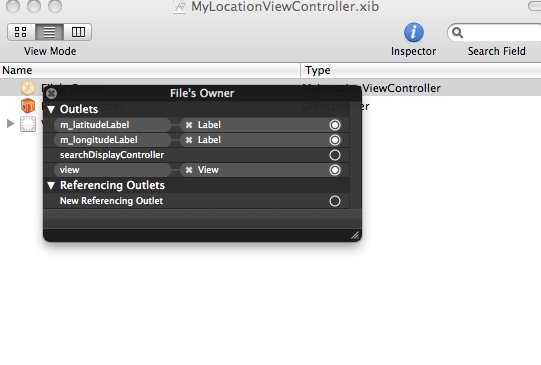Switch to column view mode
This screenshot has height=365, width=541.
point(78,32)
